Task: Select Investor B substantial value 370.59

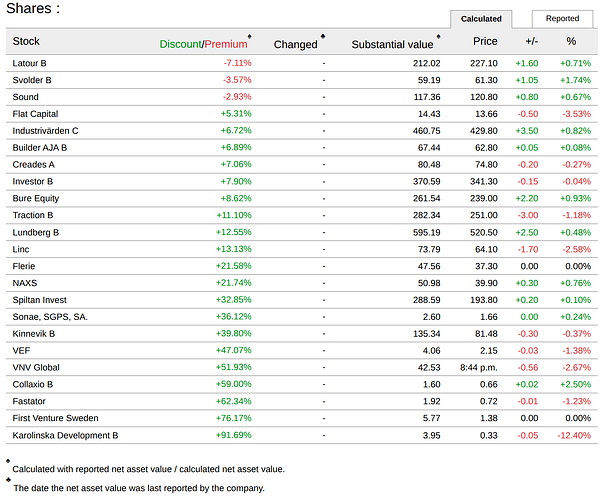Action: [427, 182]
